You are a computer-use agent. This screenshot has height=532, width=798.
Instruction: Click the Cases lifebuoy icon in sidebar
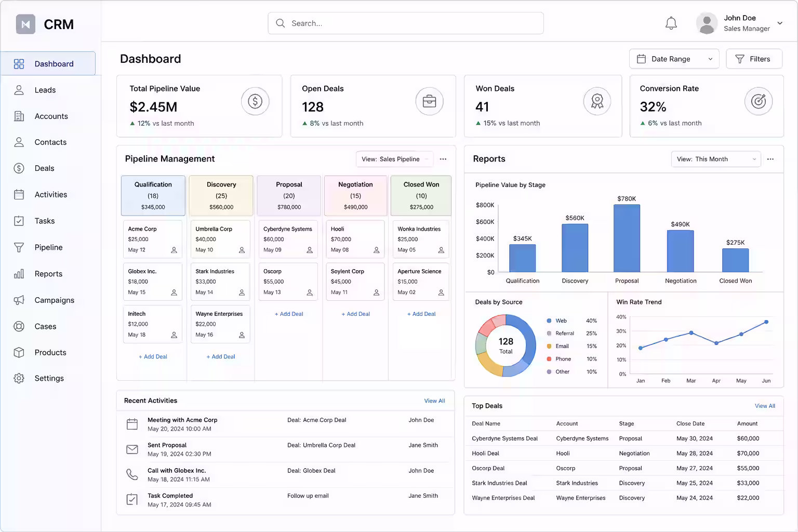tap(19, 326)
